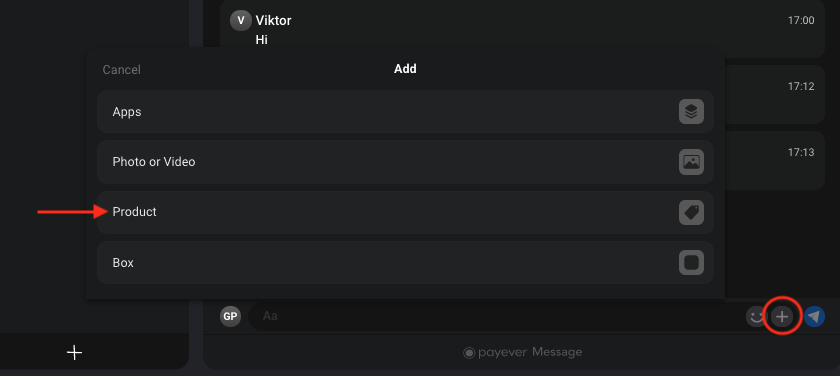
Task: Focus the Aa message input field
Action: point(497,316)
